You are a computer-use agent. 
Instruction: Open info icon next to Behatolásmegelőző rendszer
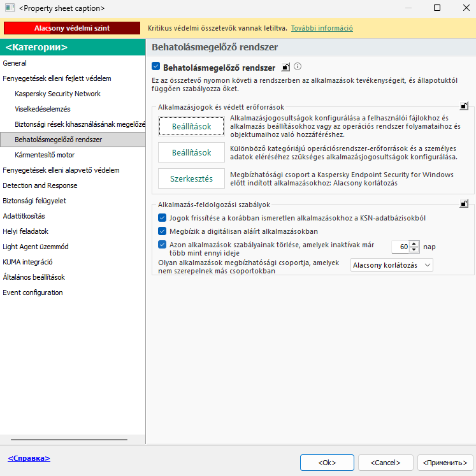point(298,66)
